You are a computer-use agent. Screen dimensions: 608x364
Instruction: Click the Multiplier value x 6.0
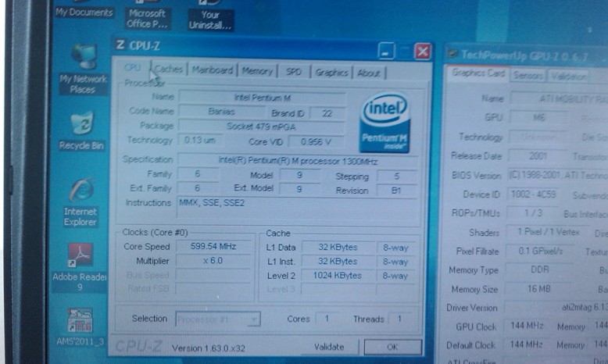click(x=213, y=261)
